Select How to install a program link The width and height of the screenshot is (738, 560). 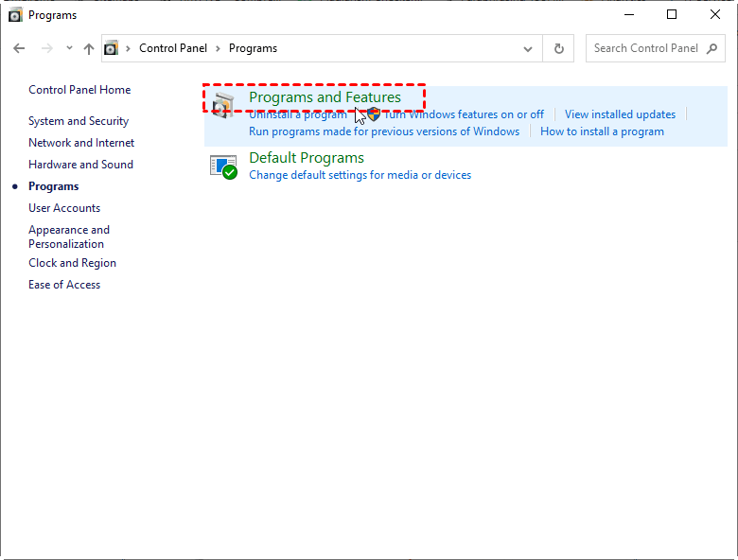[602, 131]
